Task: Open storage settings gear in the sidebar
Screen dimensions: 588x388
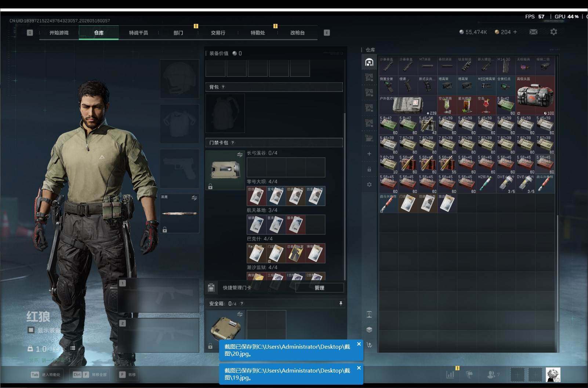Action: (369, 184)
